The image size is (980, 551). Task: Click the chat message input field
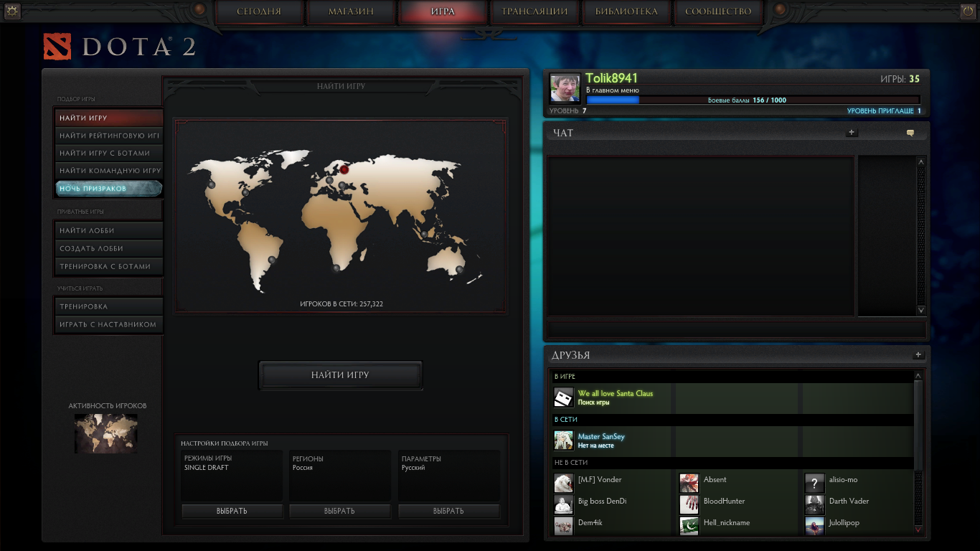737,330
